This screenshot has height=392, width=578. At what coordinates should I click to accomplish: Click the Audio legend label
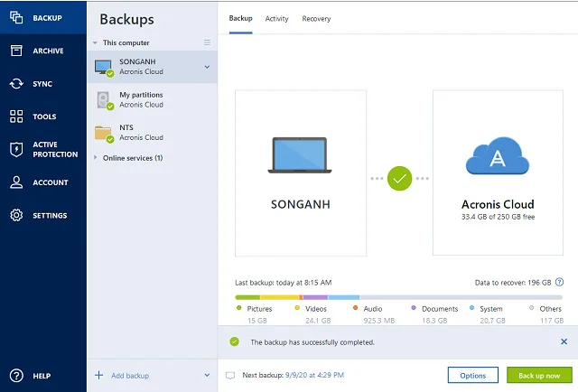[373, 309]
